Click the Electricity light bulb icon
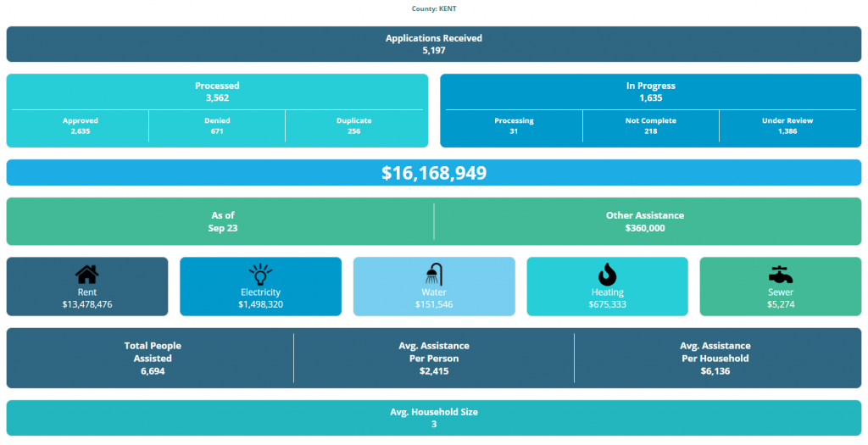This screenshot has height=445, width=868. (260, 275)
